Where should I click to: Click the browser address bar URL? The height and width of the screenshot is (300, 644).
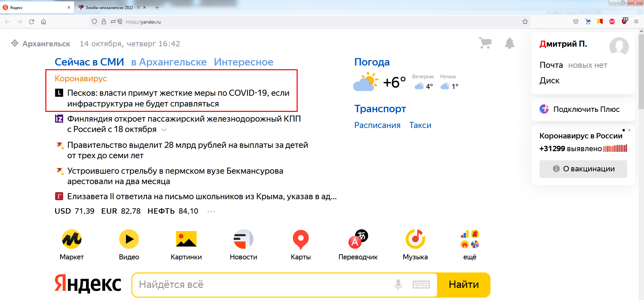[x=143, y=22]
